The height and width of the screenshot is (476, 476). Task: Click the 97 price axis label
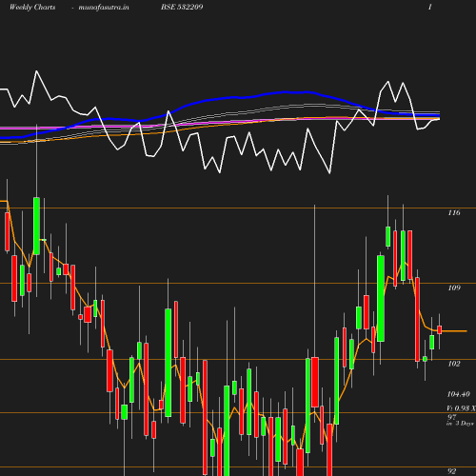click(452, 417)
